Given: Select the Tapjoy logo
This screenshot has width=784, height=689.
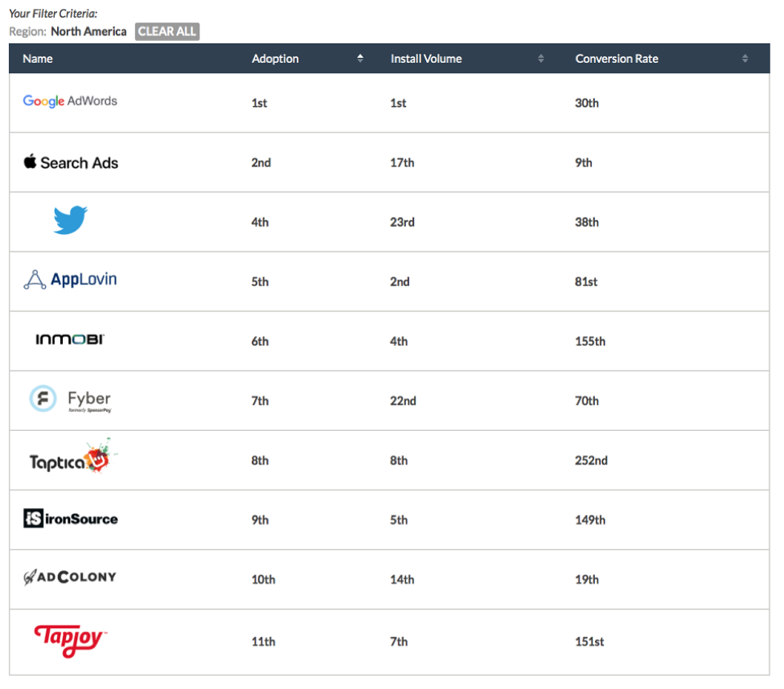Looking at the screenshot, I should [x=70, y=640].
